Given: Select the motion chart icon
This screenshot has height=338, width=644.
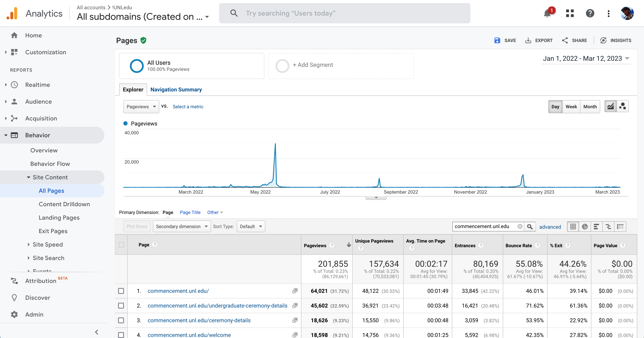Looking at the screenshot, I should 622,107.
